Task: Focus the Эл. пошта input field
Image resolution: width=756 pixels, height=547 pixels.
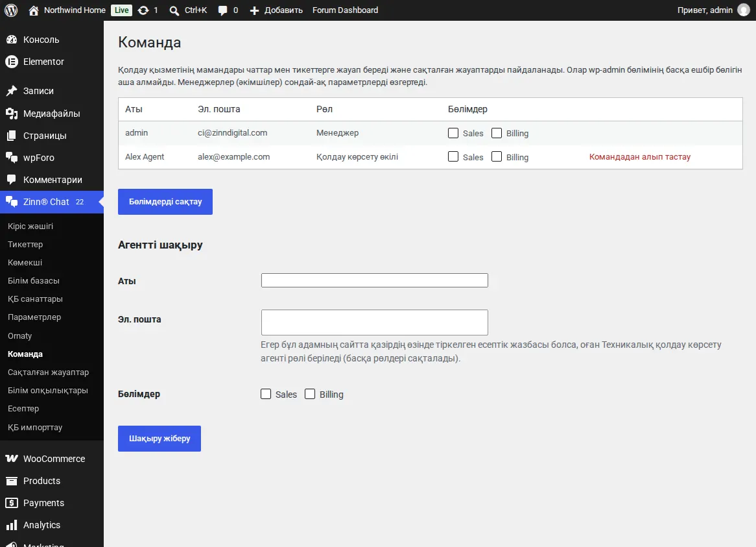Action: pos(375,322)
